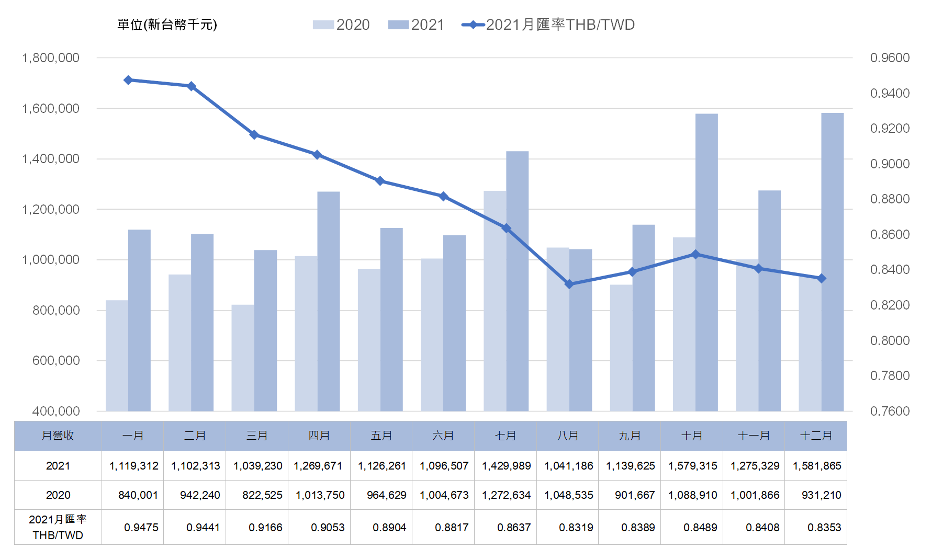This screenshot has height=560, width=943.
Task: Select the cell 1,581,865
Action: pyautogui.click(x=817, y=466)
